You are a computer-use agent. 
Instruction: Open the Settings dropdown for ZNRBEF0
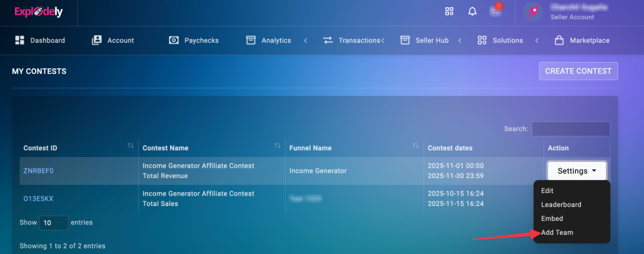pos(577,171)
